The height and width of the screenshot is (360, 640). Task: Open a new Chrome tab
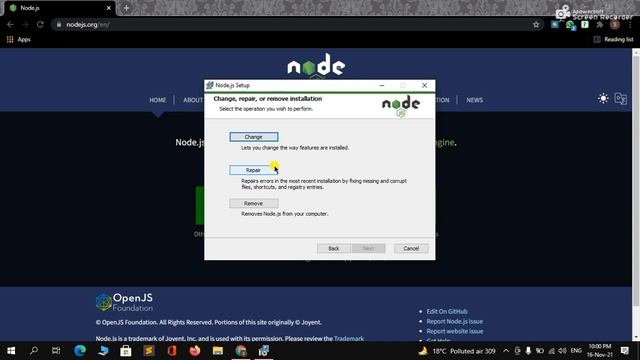(x=126, y=8)
